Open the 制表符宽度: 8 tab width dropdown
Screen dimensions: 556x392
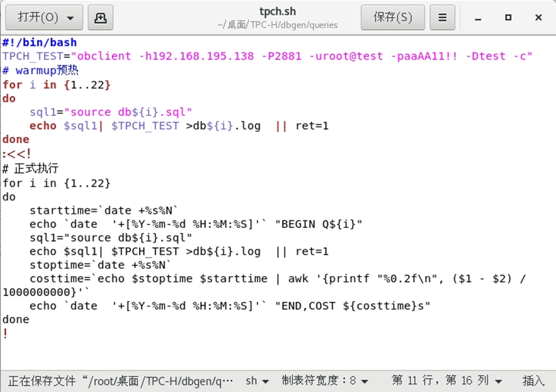pos(325,381)
